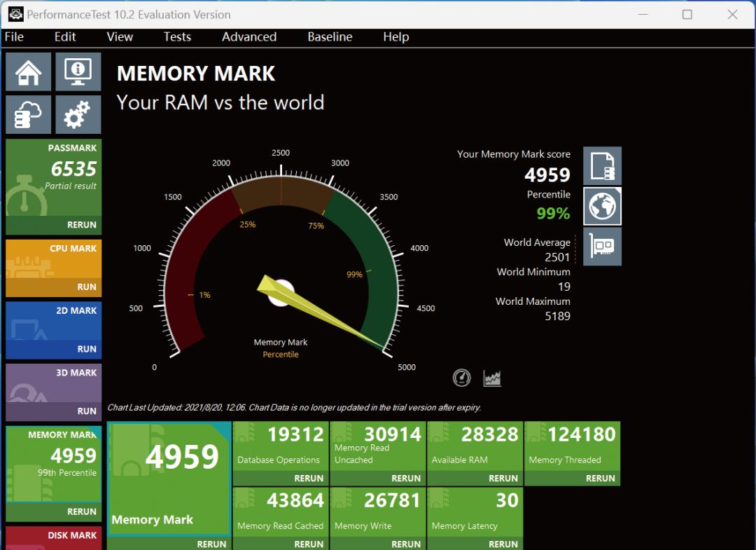
Task: Maximize the PerformanceTest window
Action: [687, 15]
